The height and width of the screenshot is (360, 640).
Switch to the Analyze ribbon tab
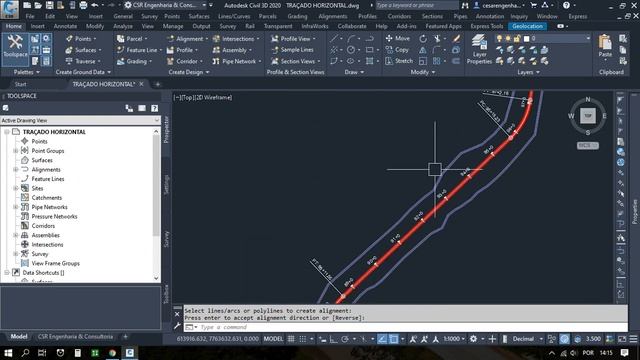point(122,26)
